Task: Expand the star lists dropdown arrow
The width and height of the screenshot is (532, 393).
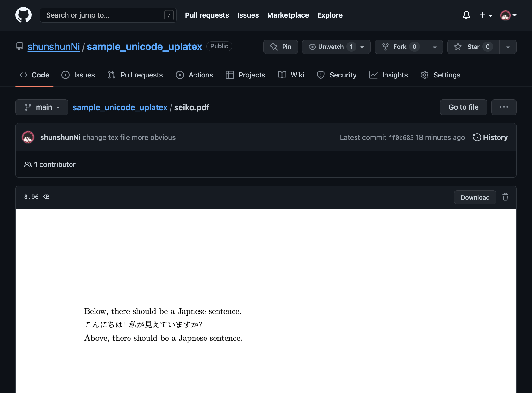Action: (x=508, y=47)
